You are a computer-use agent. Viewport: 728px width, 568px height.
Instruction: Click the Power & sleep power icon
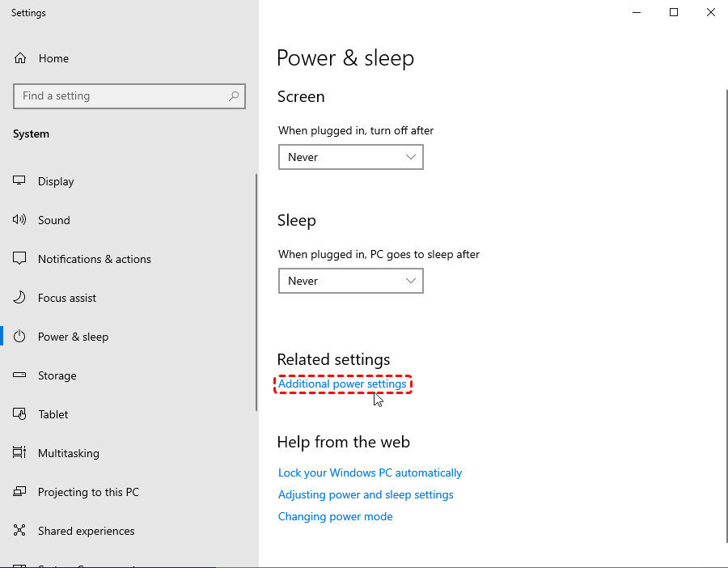19,337
